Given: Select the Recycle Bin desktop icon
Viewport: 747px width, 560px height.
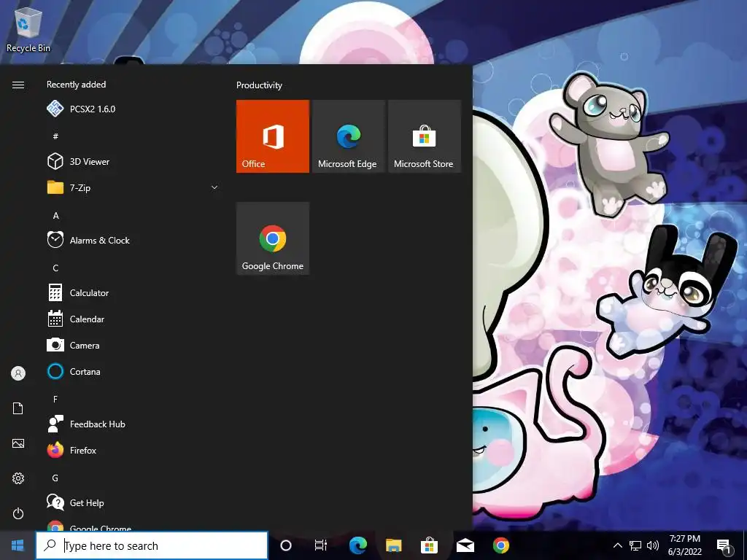Looking at the screenshot, I should 28,29.
